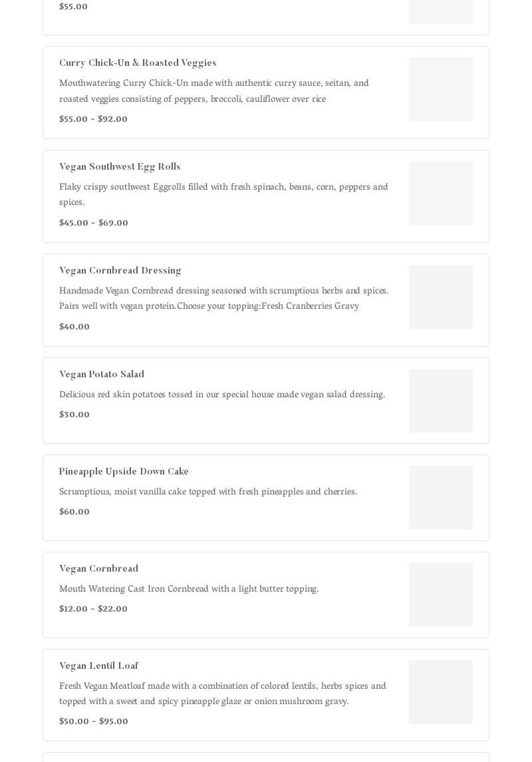
Task: Click the $60.00 cake price
Action: click(74, 512)
